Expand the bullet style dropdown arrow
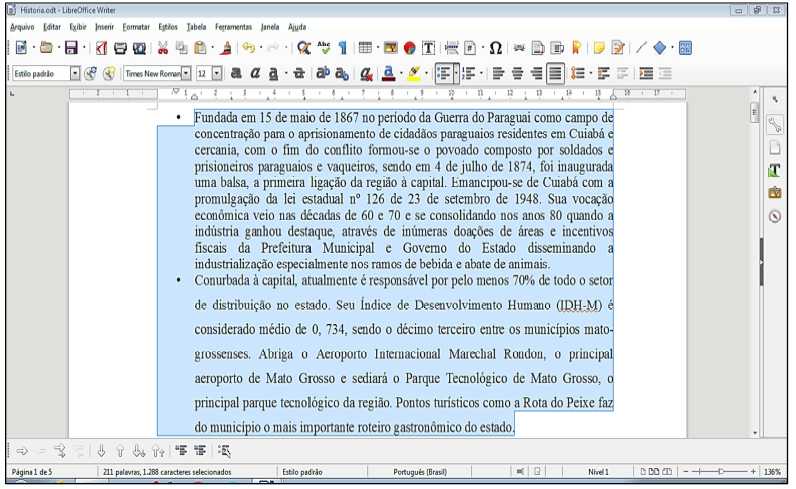This screenshot has height=489, width=796. pos(456,74)
